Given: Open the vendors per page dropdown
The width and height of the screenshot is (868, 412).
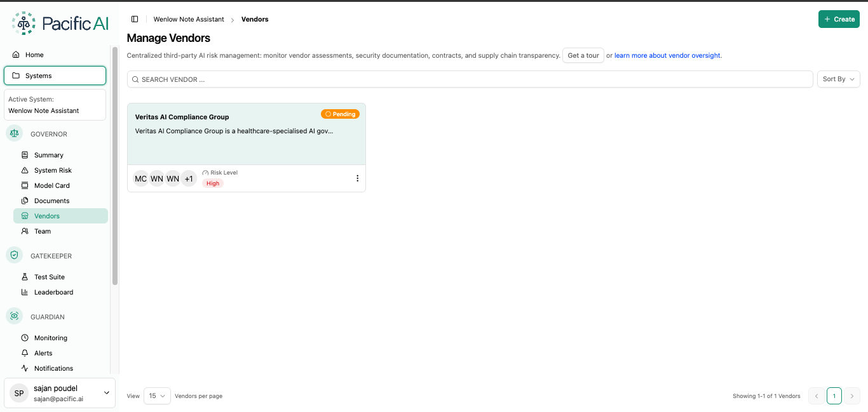Looking at the screenshot, I should click(157, 395).
